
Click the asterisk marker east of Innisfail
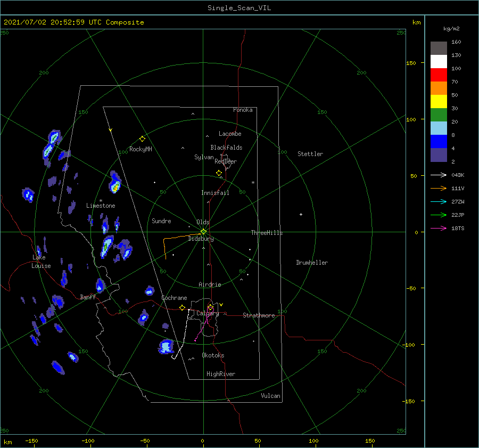(x=253, y=183)
